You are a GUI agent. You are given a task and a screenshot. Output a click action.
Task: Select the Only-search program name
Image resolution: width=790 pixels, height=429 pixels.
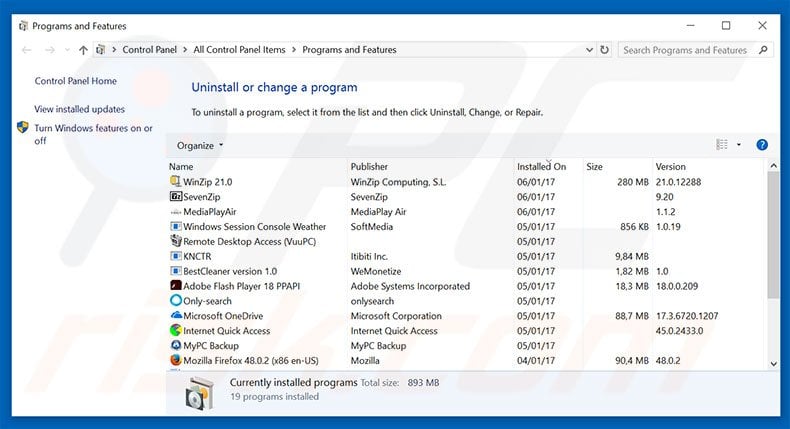tap(207, 301)
